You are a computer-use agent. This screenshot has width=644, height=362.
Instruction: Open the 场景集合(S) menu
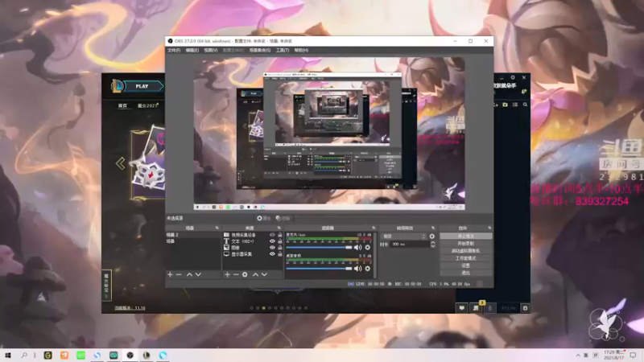coord(259,50)
